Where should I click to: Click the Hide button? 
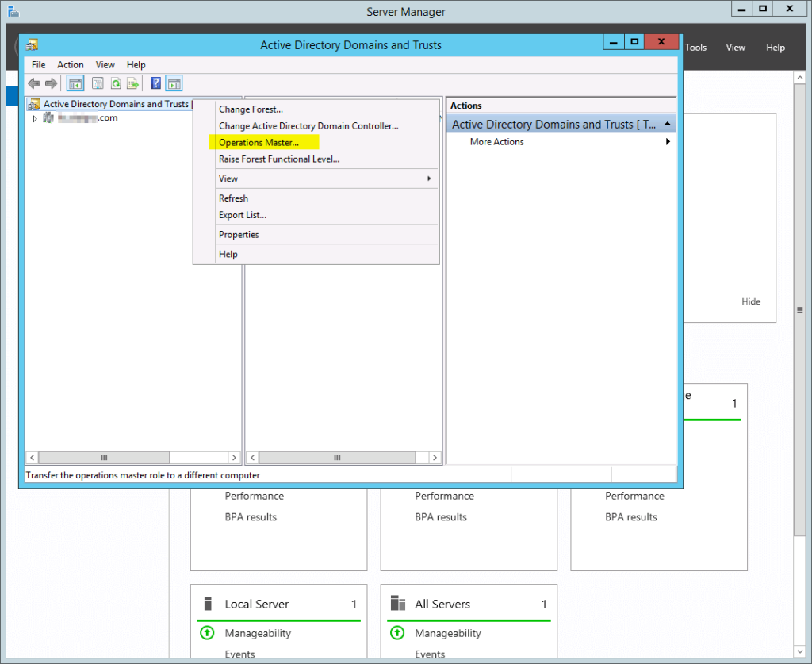click(750, 301)
